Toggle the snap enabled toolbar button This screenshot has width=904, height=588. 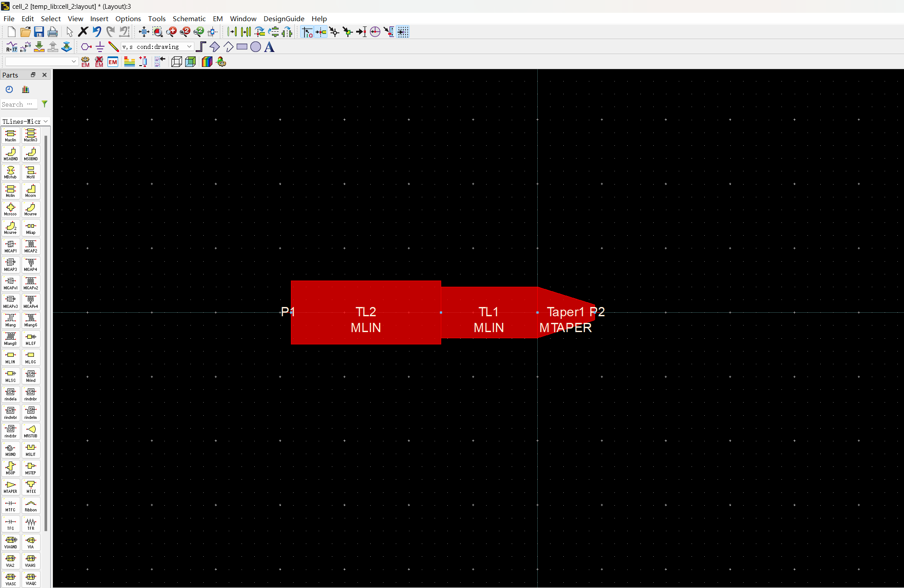click(307, 32)
